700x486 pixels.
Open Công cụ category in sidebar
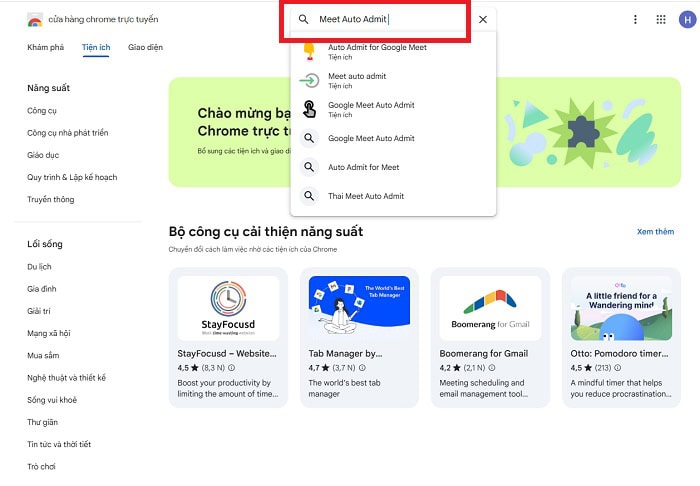coord(42,111)
